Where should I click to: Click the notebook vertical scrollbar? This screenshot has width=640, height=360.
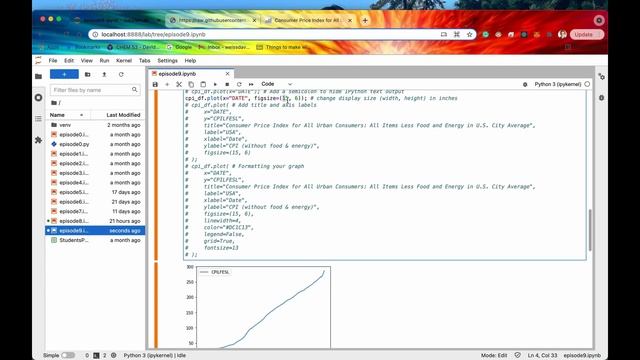[x=590, y=230]
